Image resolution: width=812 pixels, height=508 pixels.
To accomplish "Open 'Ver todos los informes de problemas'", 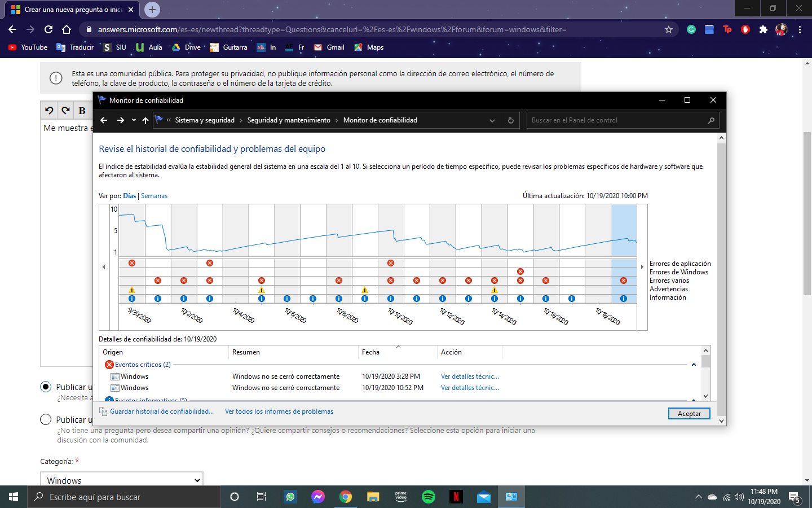I will coord(279,411).
